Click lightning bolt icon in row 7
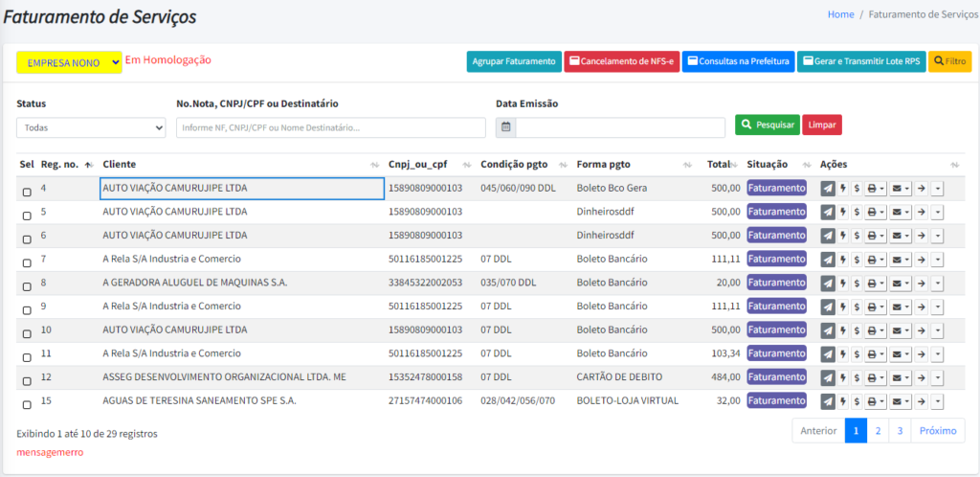Image resolution: width=980 pixels, height=477 pixels. 842,260
